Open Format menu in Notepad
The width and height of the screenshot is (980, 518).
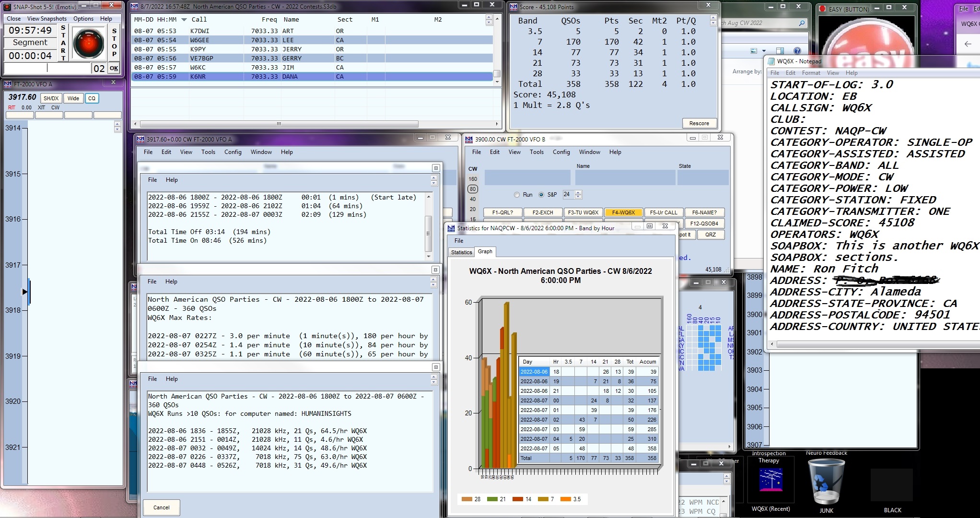click(x=811, y=73)
